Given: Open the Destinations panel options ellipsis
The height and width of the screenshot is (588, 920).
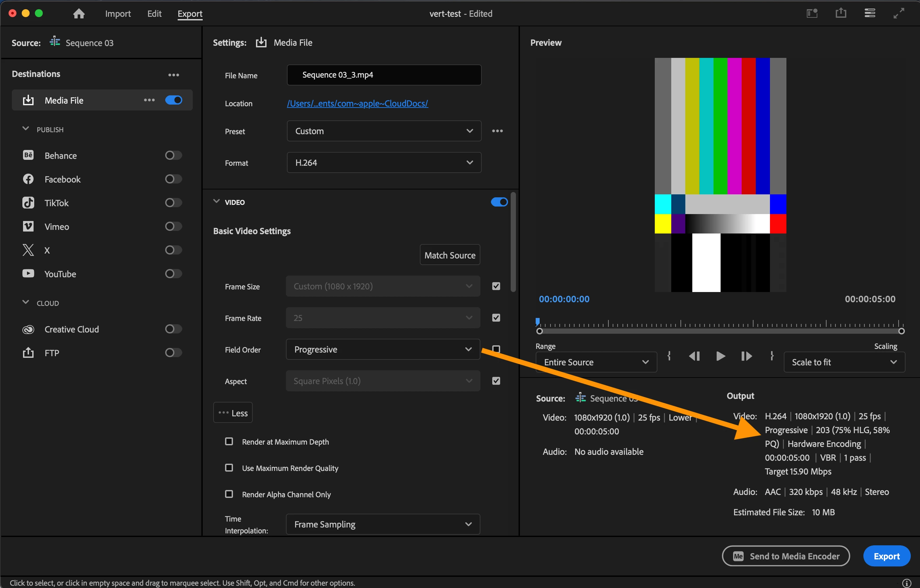Looking at the screenshot, I should (x=173, y=75).
